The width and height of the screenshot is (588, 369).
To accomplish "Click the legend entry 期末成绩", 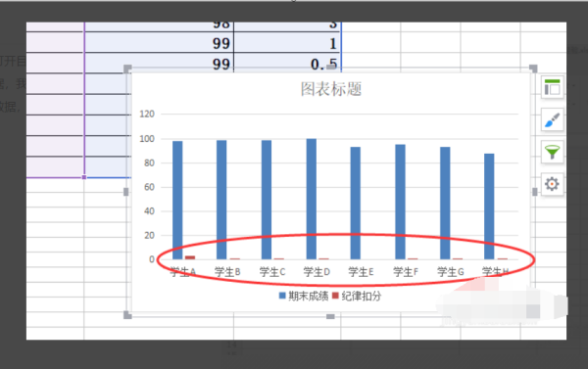I will coord(309,296).
